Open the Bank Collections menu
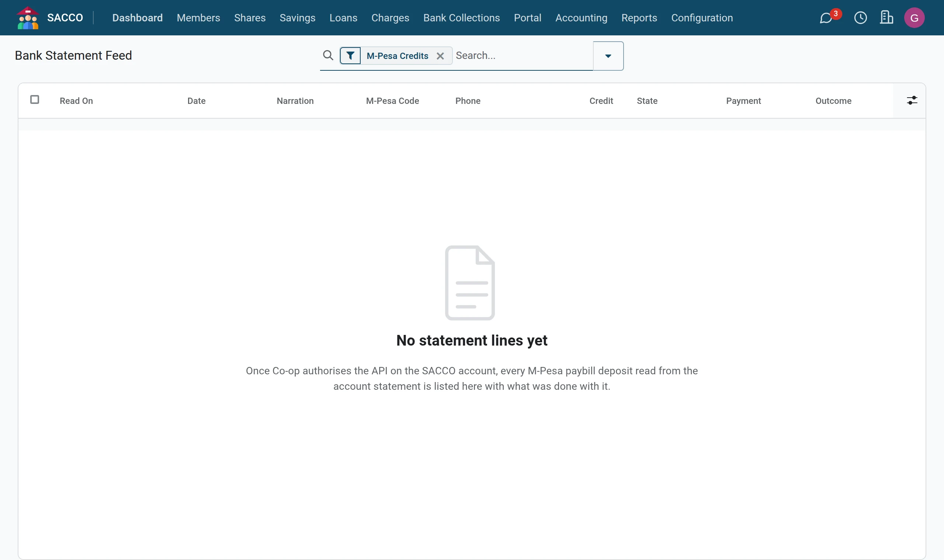The width and height of the screenshot is (944, 560). tap(461, 18)
